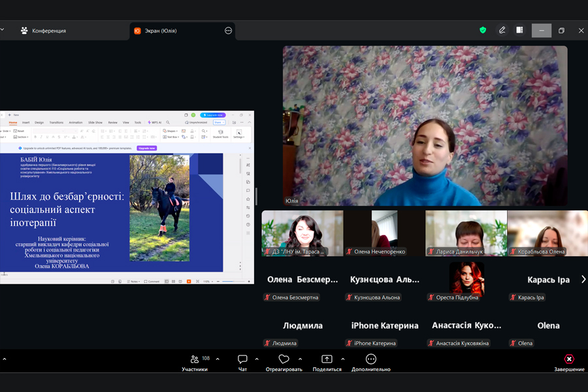The height and width of the screenshot is (392, 588).
Task: Switch to the Конференция tab
Action: pos(44,31)
